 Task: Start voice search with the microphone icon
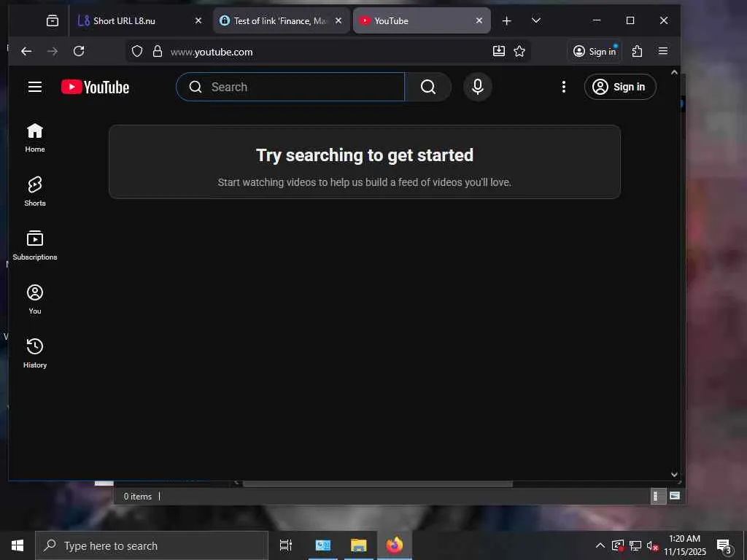coord(477,87)
